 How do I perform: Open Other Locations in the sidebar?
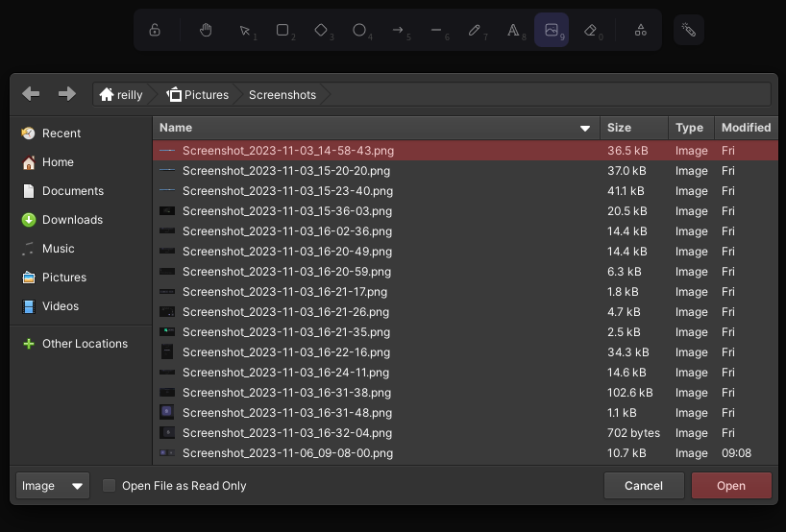(80, 344)
